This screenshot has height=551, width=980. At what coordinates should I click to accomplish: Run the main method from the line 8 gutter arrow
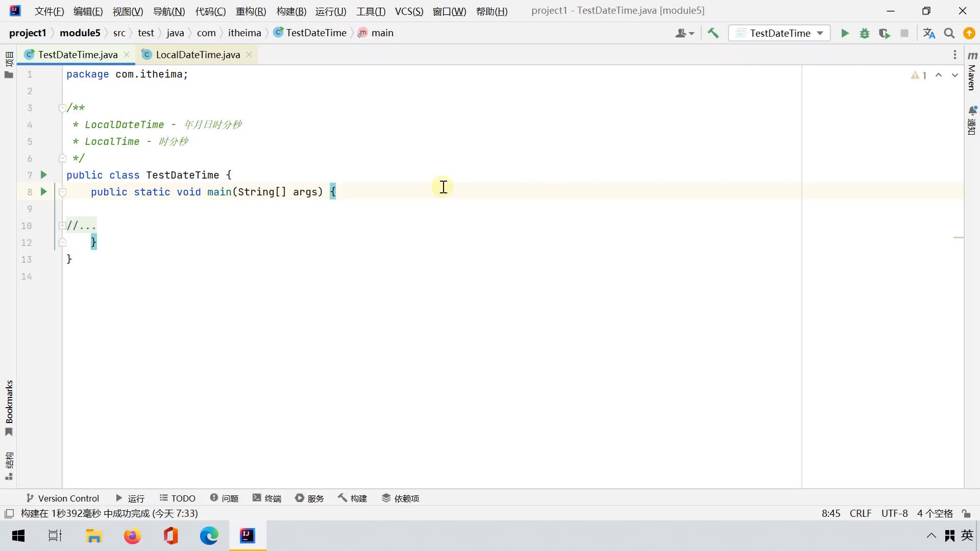(x=44, y=192)
